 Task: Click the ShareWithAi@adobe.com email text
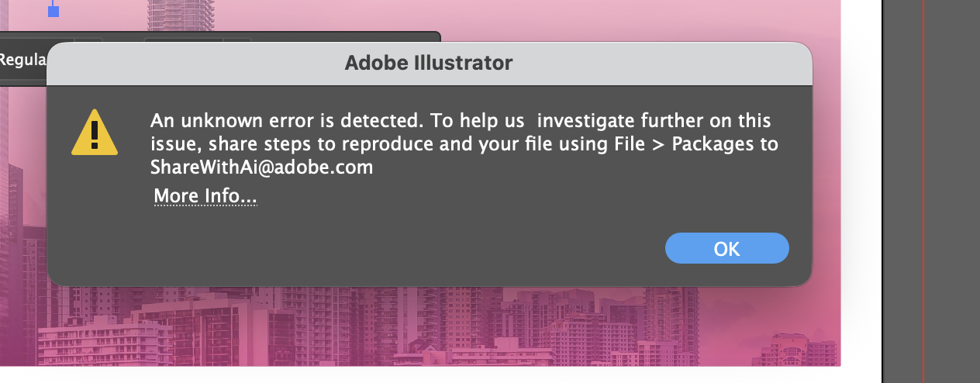click(x=262, y=167)
